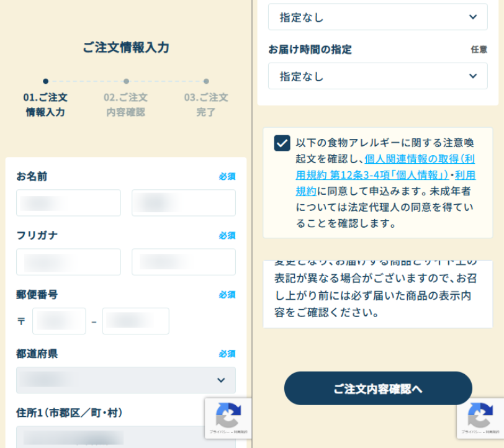Uncheck the food allergy agreement checkbox
This screenshot has width=504, height=448.
click(x=282, y=143)
